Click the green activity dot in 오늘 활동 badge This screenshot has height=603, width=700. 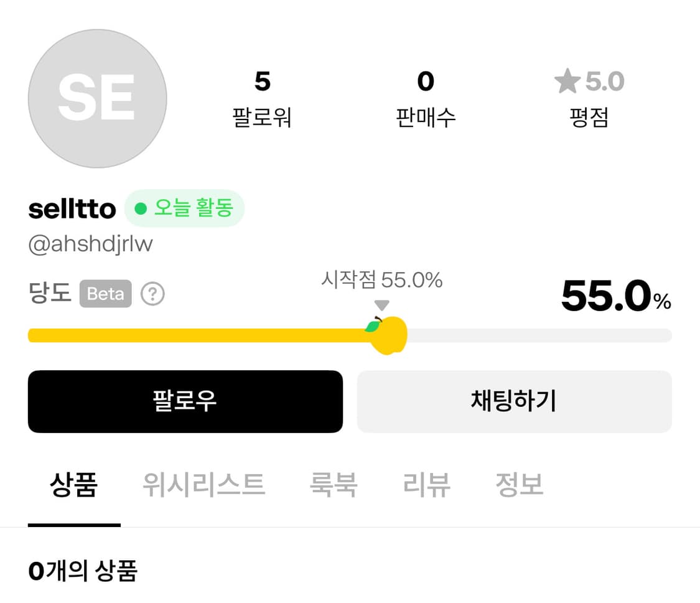(140, 208)
